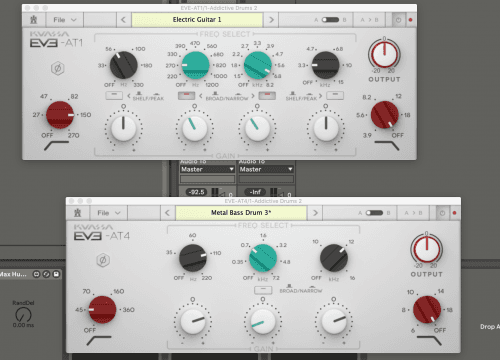Click the EVE-AT4 teal mid frequency knob
Viewport: 500px width, 360px height.
click(x=263, y=258)
